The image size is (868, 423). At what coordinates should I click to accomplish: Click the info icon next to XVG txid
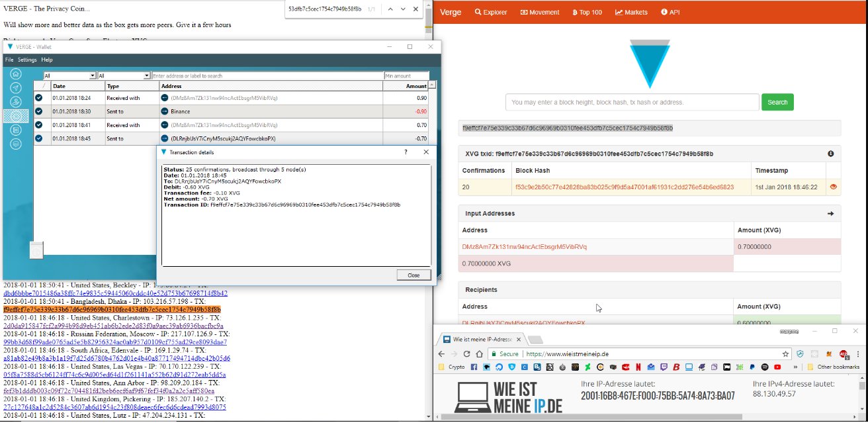pyautogui.click(x=831, y=154)
